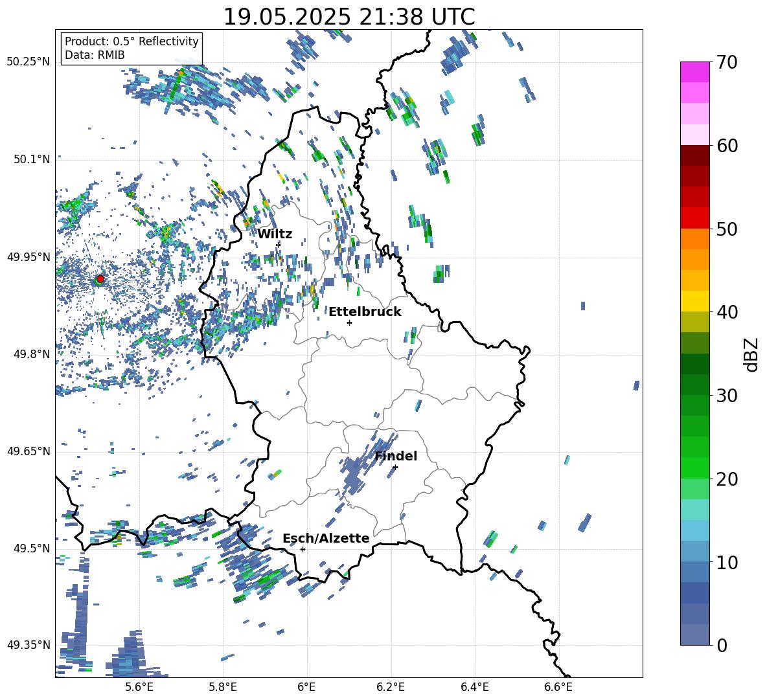Click the colorbar tick value 60
The height and width of the screenshot is (700, 767).
(x=727, y=145)
